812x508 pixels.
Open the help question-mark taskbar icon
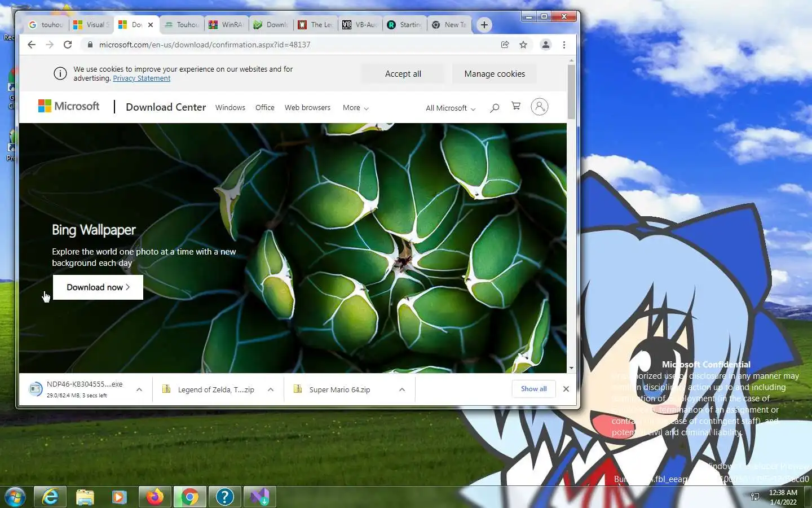click(x=225, y=497)
